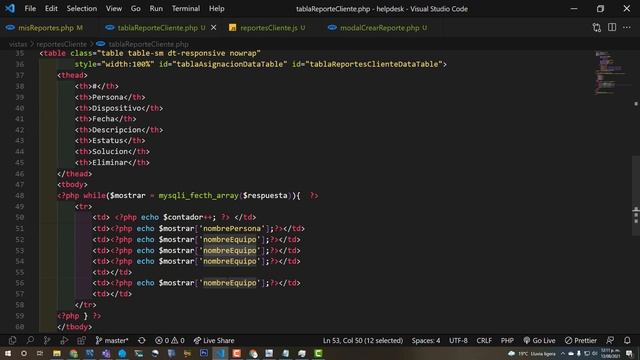Click the Ln 53, Col 50 indicator

(x=363, y=340)
